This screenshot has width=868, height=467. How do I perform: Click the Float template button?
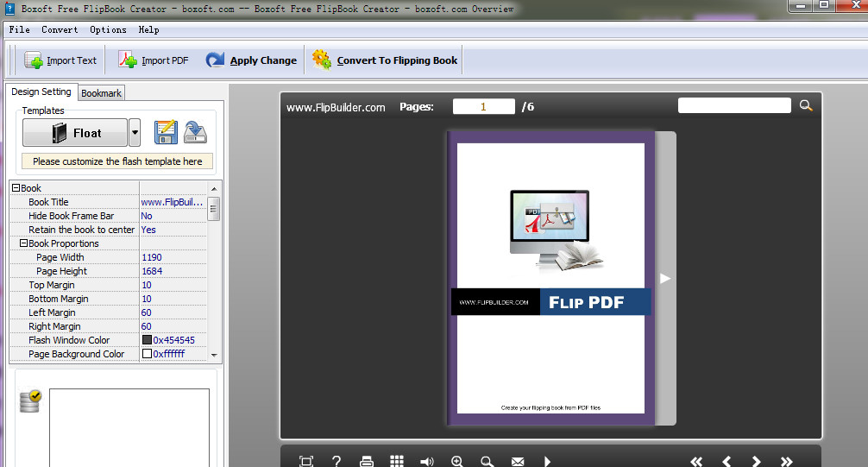point(75,133)
